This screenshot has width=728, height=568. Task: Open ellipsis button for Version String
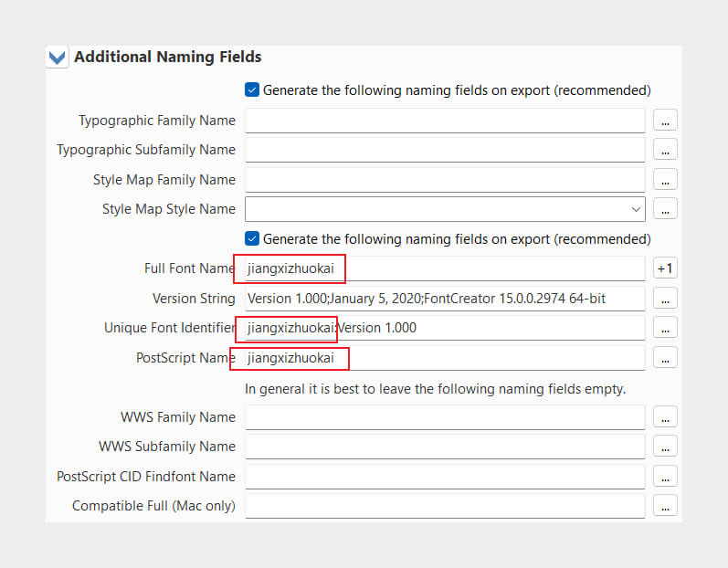pyautogui.click(x=665, y=298)
